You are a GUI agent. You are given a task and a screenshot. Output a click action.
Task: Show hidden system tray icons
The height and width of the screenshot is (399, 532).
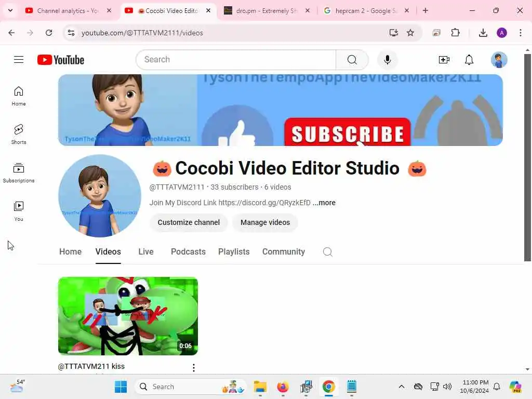[402, 387]
